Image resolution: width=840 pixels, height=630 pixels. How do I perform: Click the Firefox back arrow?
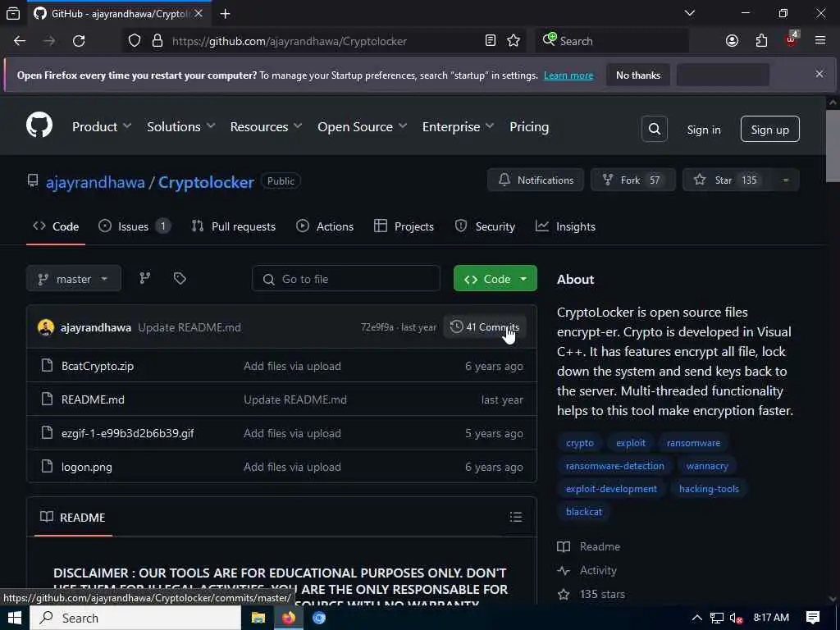20,41
